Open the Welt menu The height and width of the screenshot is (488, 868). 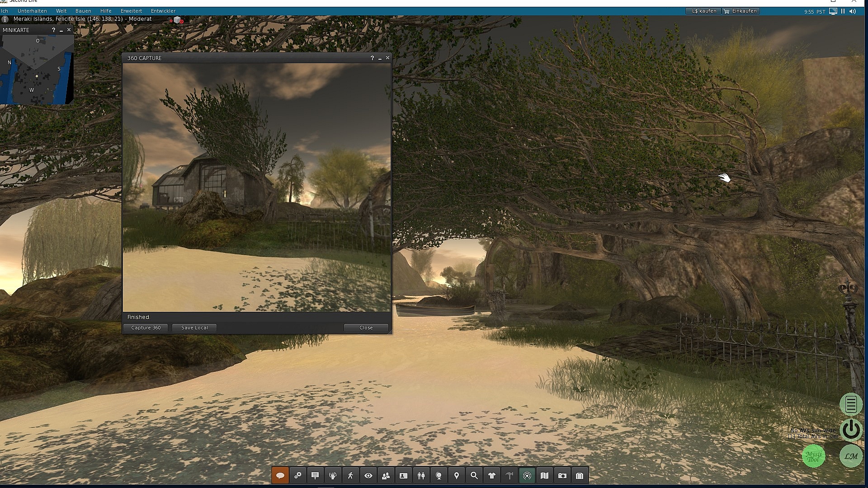[61, 10]
